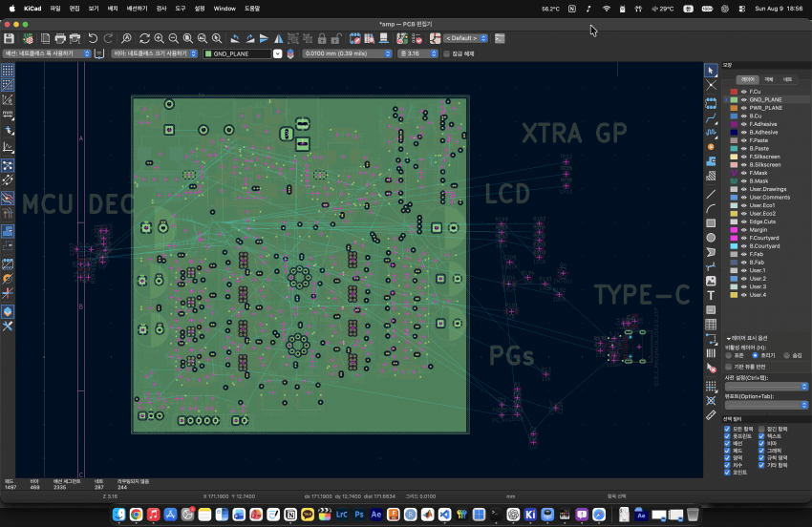Click the Refresh view icon
The width and height of the screenshot is (812, 527).
[x=144, y=38]
